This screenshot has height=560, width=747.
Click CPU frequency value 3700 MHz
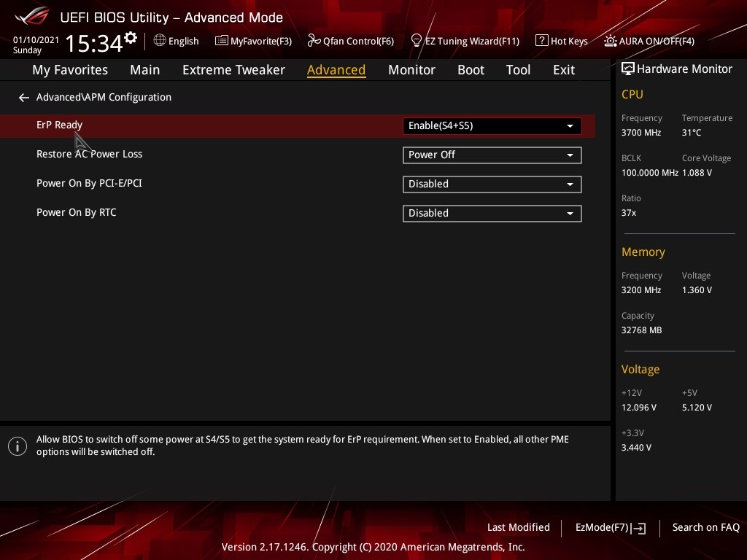point(640,133)
